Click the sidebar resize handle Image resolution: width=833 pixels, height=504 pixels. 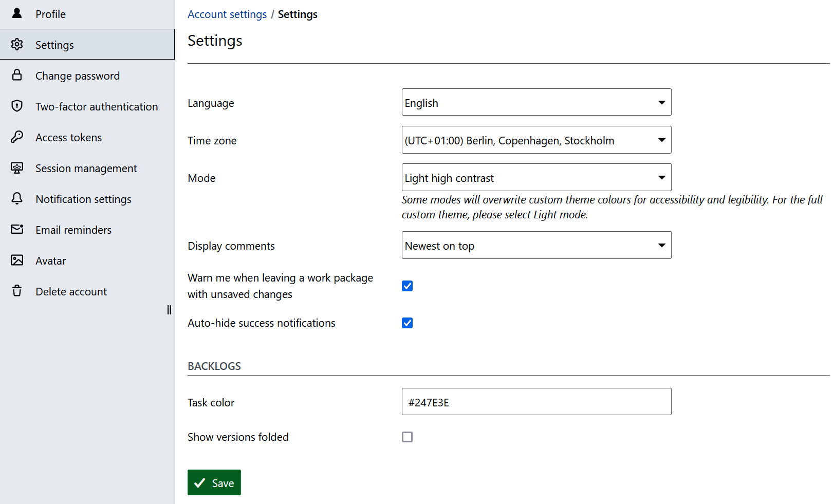coord(169,310)
